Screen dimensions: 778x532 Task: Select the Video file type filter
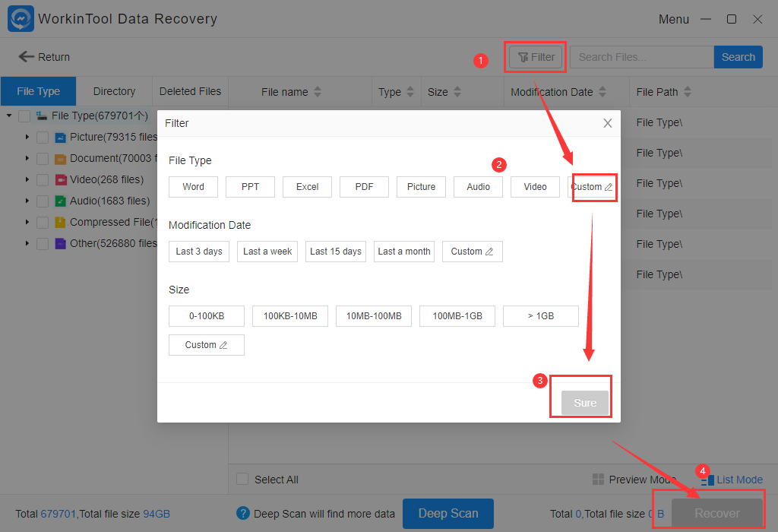pyautogui.click(x=535, y=187)
